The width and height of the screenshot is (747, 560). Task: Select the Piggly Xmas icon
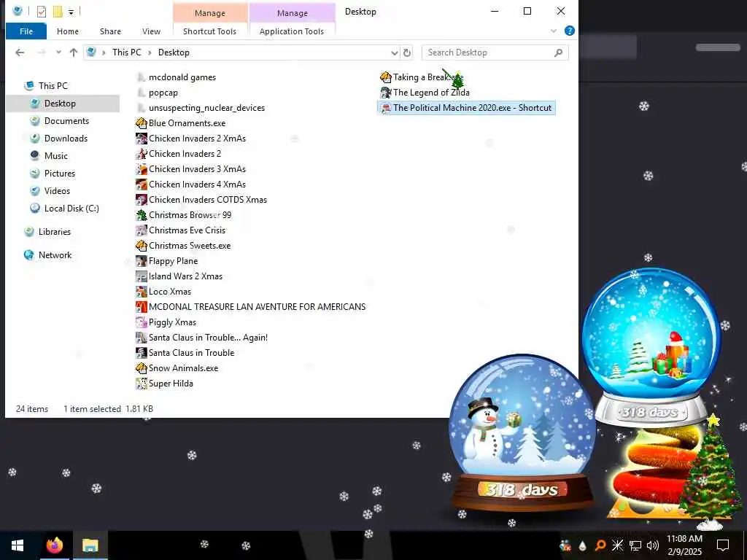[x=141, y=322]
